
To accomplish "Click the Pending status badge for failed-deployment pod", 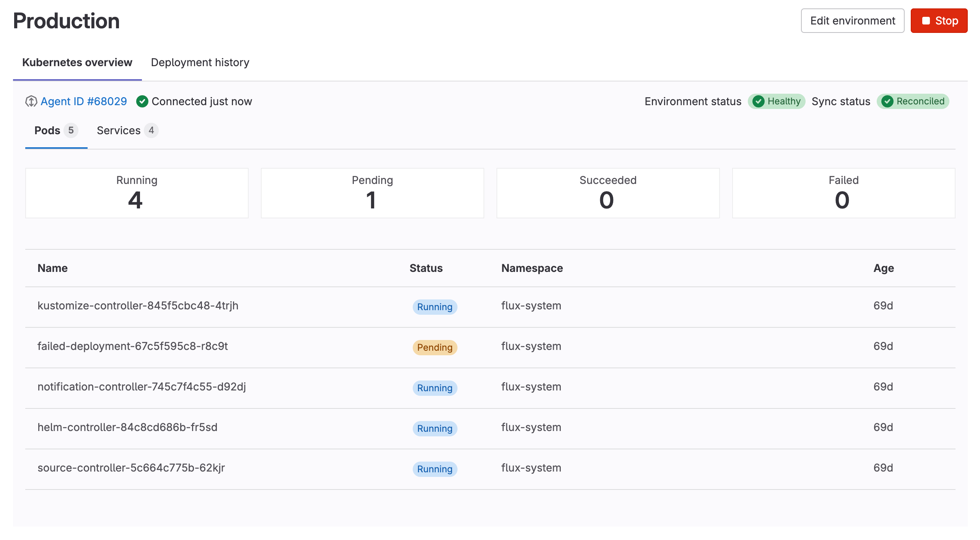I will click(435, 348).
